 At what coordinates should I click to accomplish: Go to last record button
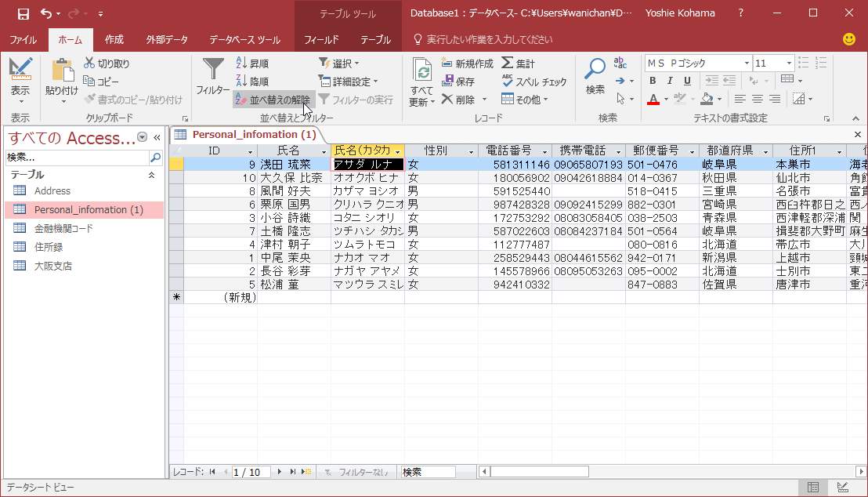coord(293,472)
